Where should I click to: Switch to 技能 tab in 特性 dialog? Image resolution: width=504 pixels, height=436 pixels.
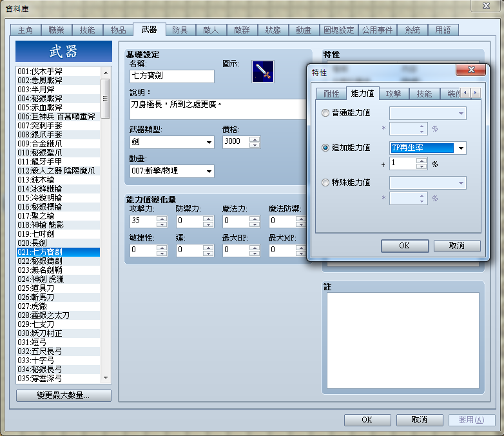[424, 94]
